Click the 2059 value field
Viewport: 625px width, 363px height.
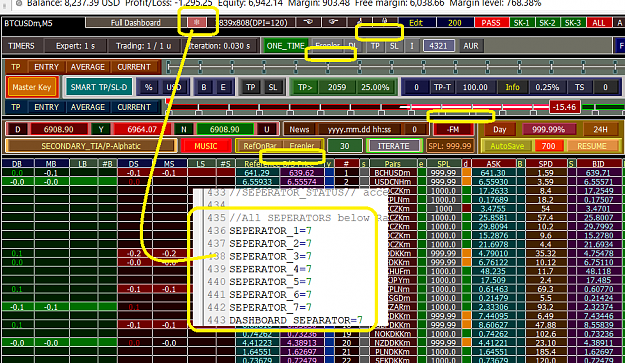point(337,87)
